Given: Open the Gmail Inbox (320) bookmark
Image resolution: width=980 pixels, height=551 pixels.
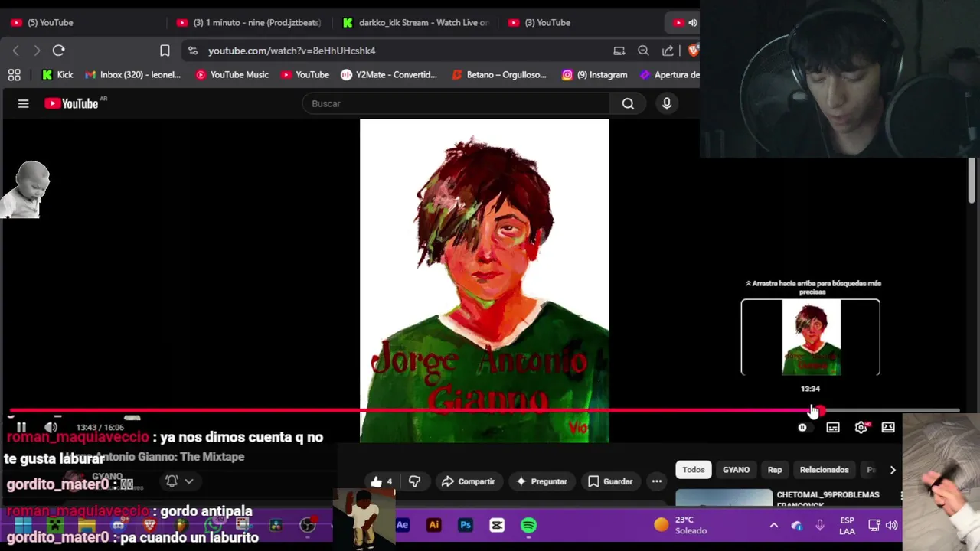Looking at the screenshot, I should pyautogui.click(x=133, y=75).
